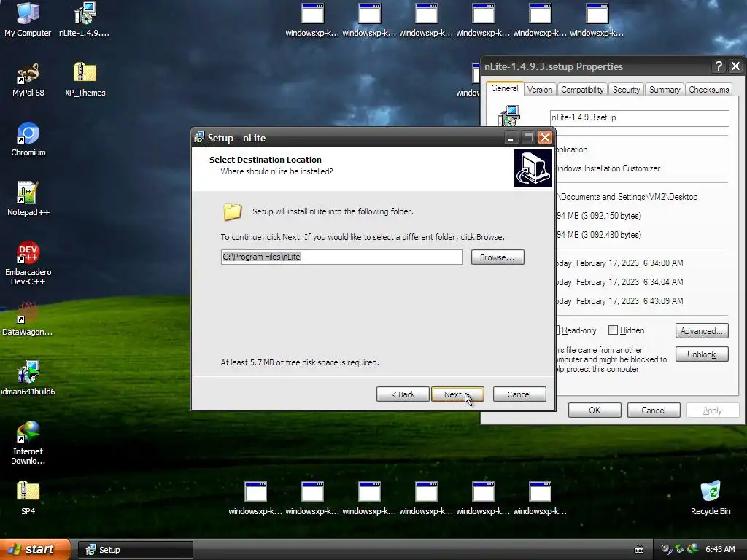Click Browse... to choose a folder
The image size is (747, 560).
498,257
